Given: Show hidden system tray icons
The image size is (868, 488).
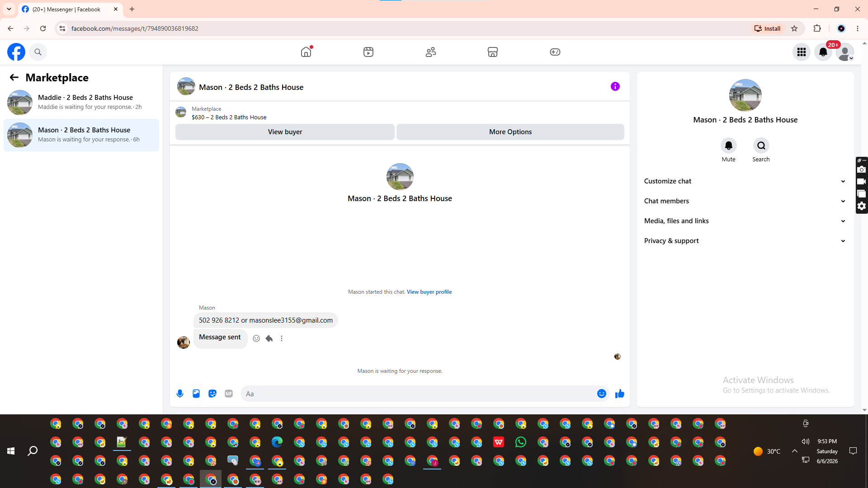Looking at the screenshot, I should point(794,451).
